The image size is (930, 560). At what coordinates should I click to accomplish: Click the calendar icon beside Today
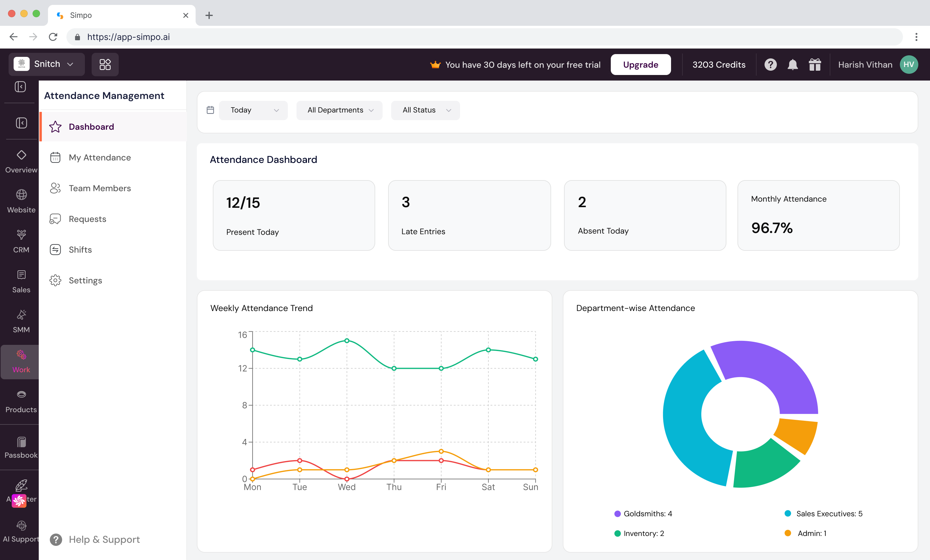click(210, 110)
